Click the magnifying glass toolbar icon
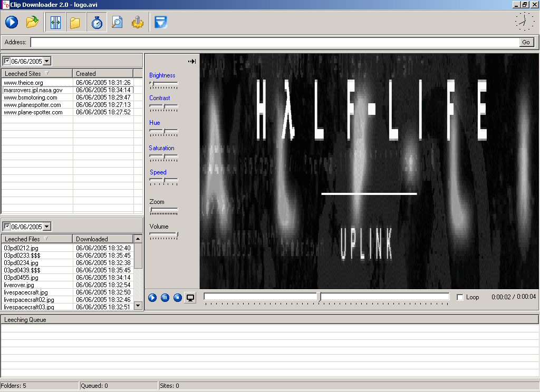 (x=117, y=22)
